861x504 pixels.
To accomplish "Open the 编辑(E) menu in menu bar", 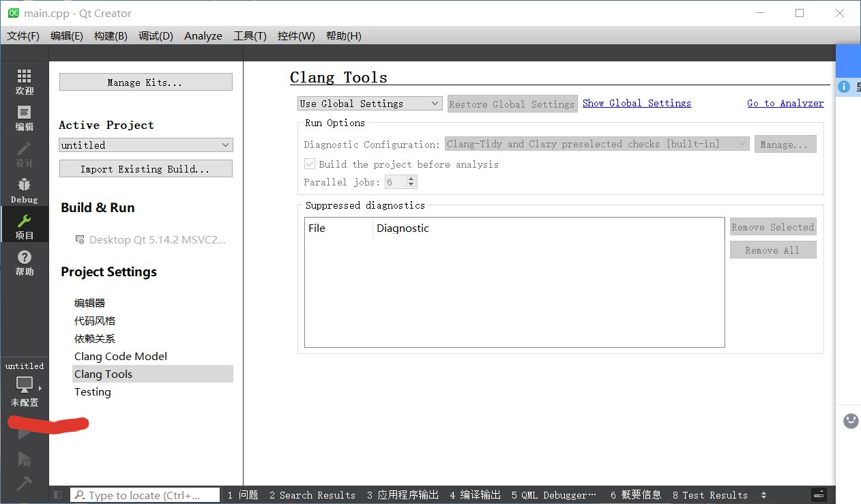I will point(67,36).
